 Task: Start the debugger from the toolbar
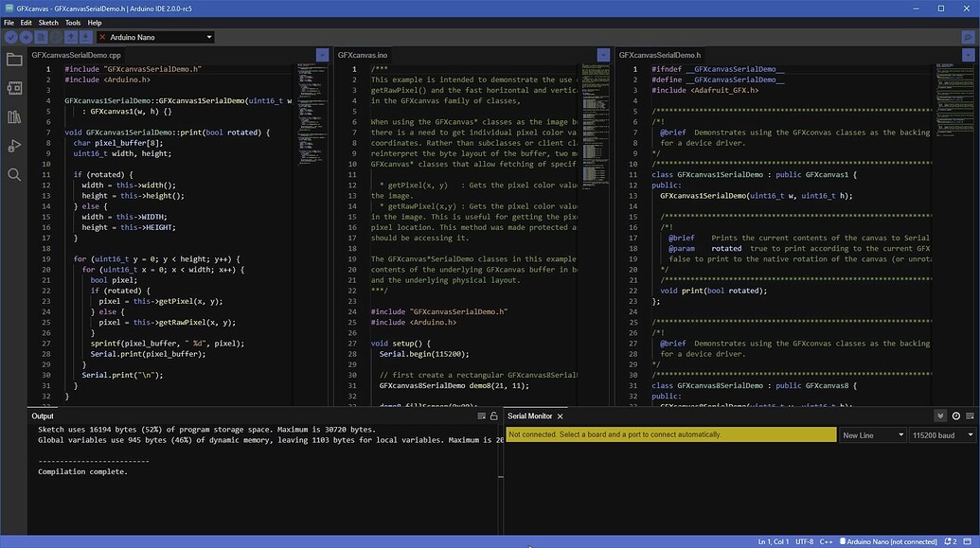tap(55, 37)
